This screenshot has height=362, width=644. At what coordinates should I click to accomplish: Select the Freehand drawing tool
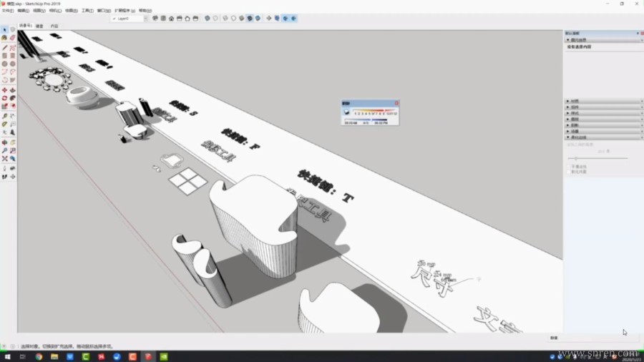[x=13, y=48]
